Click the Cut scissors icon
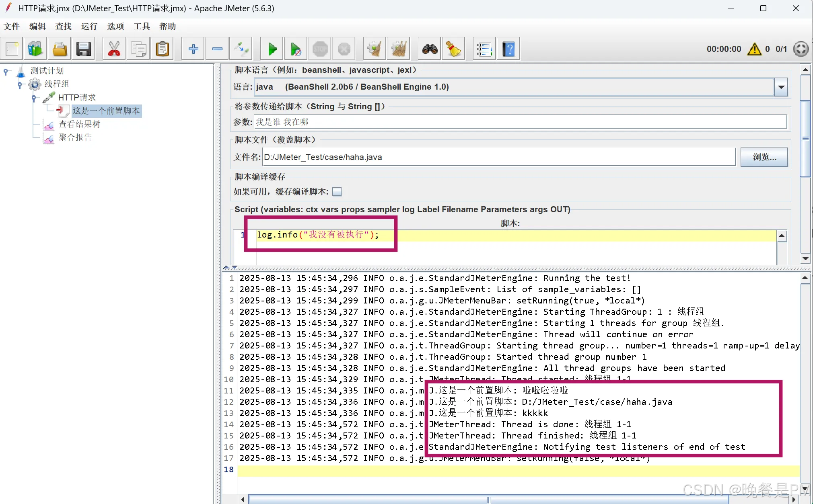This screenshot has height=504, width=813. pos(114,49)
